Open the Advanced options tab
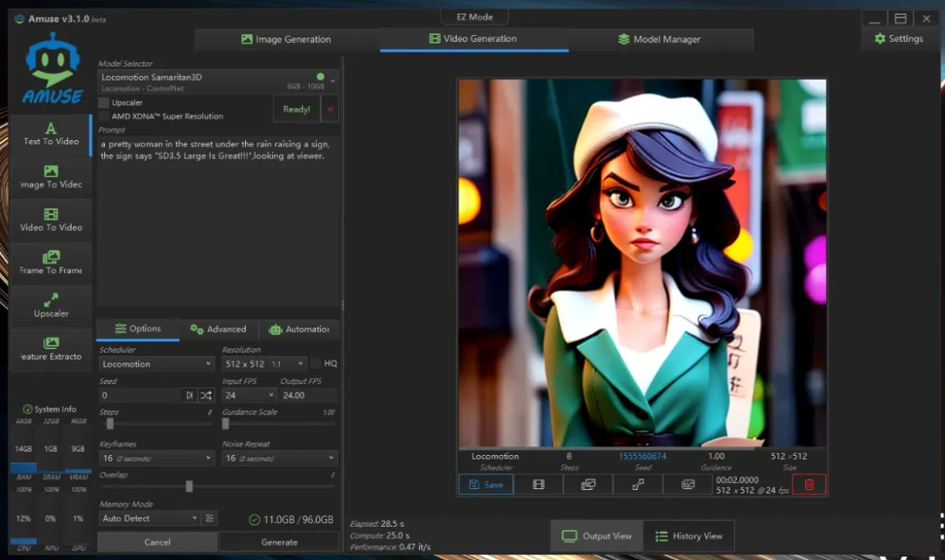Image resolution: width=945 pixels, height=560 pixels. pos(219,329)
